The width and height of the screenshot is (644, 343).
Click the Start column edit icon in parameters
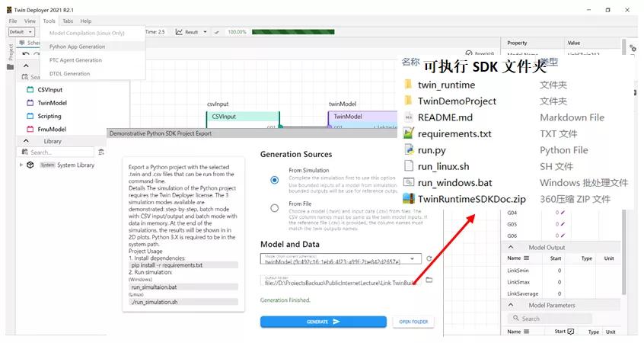pos(570,332)
